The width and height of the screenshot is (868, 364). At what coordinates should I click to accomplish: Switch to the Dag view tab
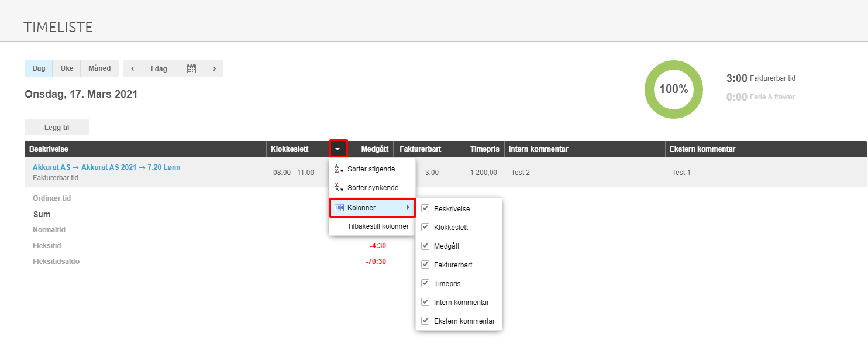[x=39, y=68]
